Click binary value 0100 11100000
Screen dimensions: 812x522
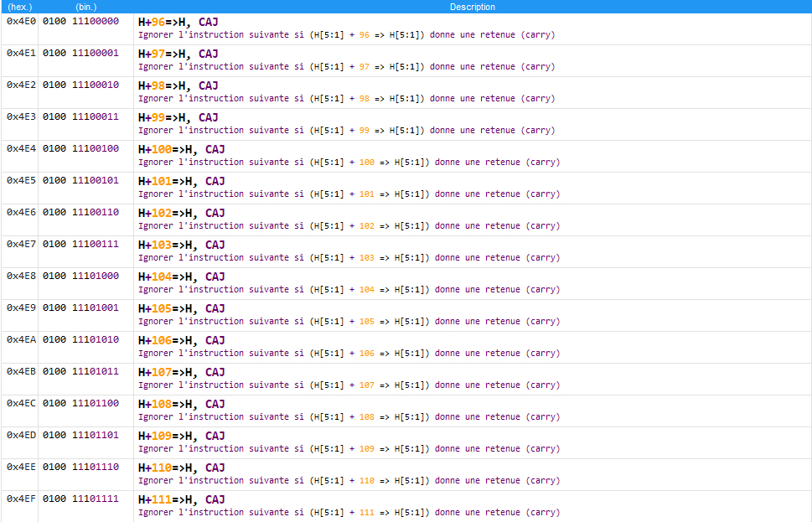80,21
